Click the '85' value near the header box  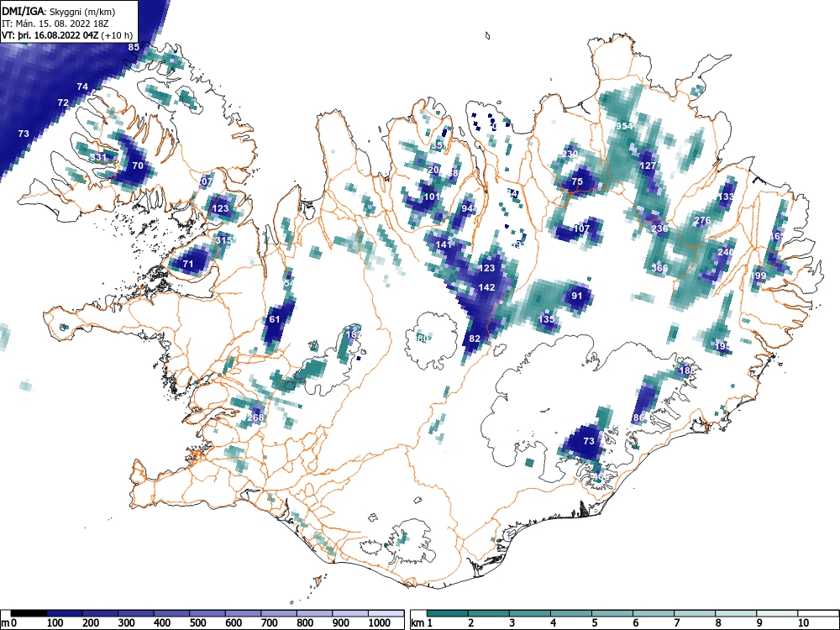pos(134,47)
